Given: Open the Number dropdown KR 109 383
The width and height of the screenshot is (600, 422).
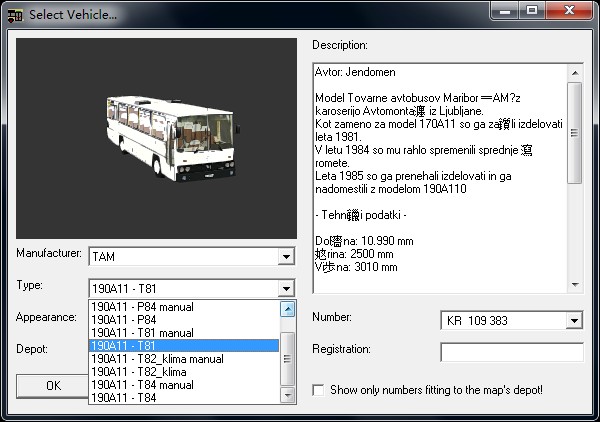Looking at the screenshot, I should [573, 321].
